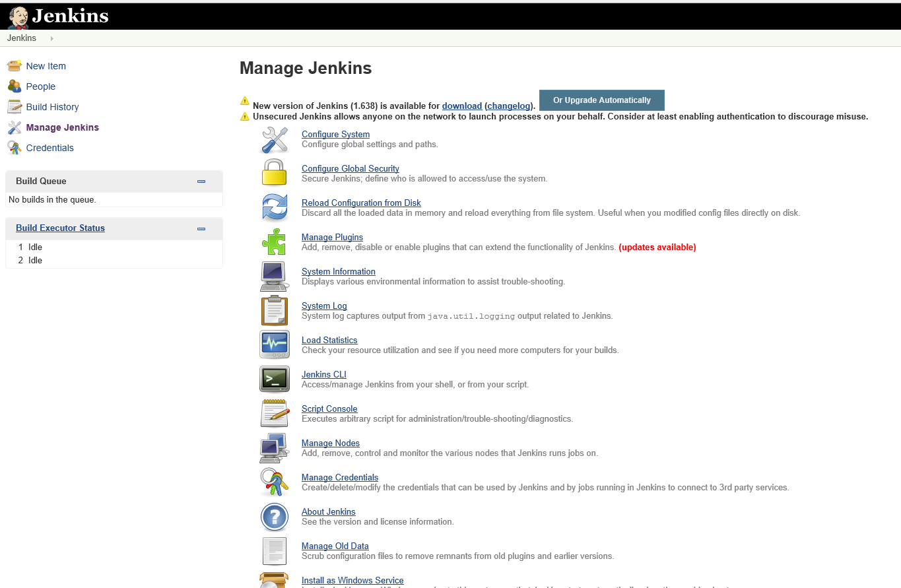Open the Jenkins breadcrumb dropdown arrow
The width and height of the screenshot is (901, 588).
point(51,38)
